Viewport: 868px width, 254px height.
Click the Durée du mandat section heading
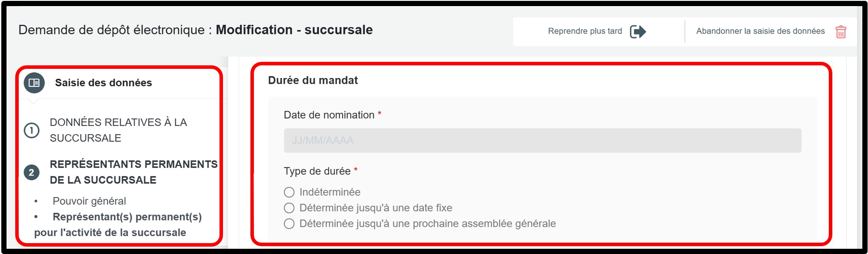(x=313, y=80)
